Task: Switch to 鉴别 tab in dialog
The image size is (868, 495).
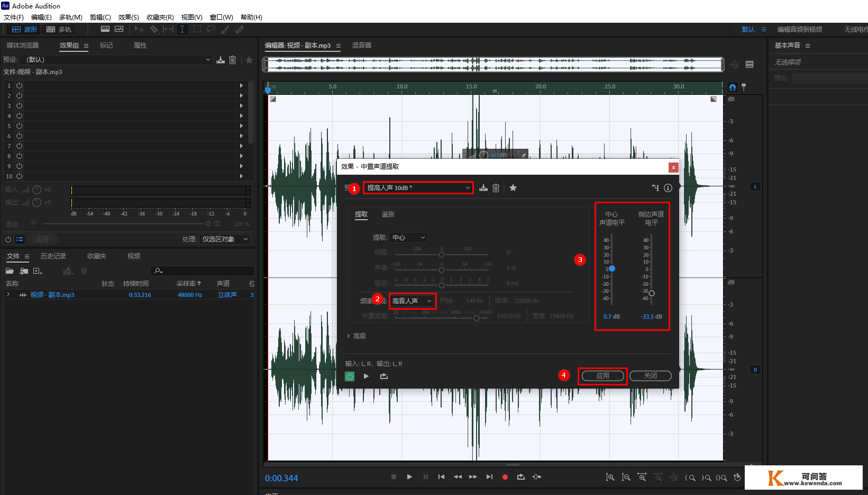Action: [x=388, y=214]
